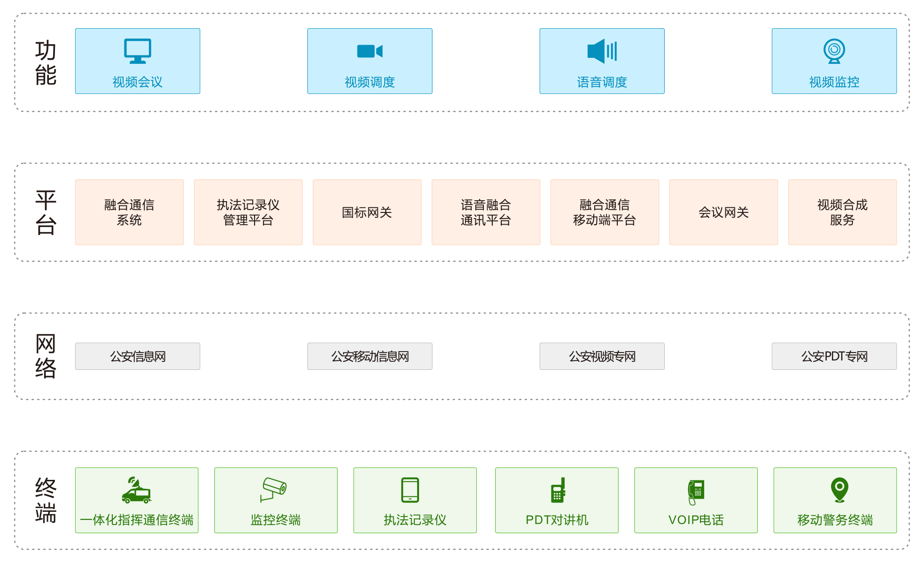Choose the 会议网关 platform box
Image resolution: width=924 pixels, height=564 pixels.
pos(723,212)
